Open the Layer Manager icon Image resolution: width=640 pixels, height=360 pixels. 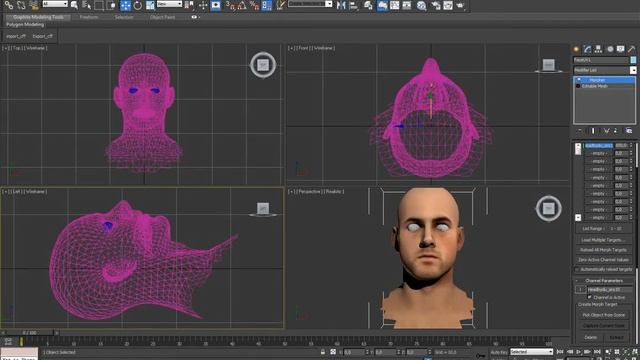click(368, 5)
